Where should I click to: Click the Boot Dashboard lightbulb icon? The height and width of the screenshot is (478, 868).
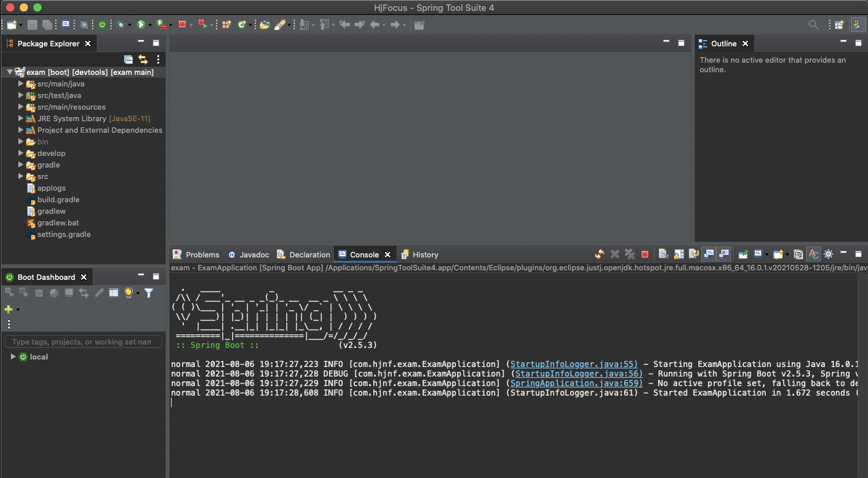tap(128, 293)
